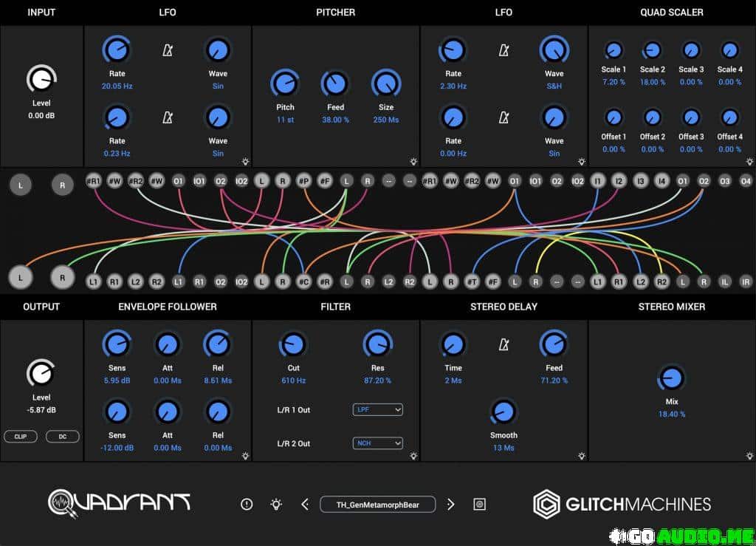Enable the CLIP toggle in the Output section
The height and width of the screenshot is (546, 756).
click(x=20, y=436)
